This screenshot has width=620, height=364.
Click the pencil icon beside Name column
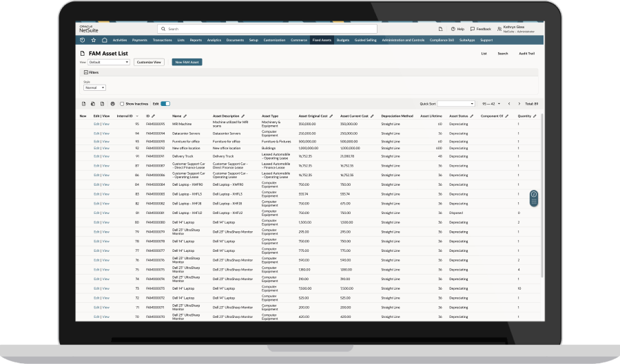pos(185,116)
